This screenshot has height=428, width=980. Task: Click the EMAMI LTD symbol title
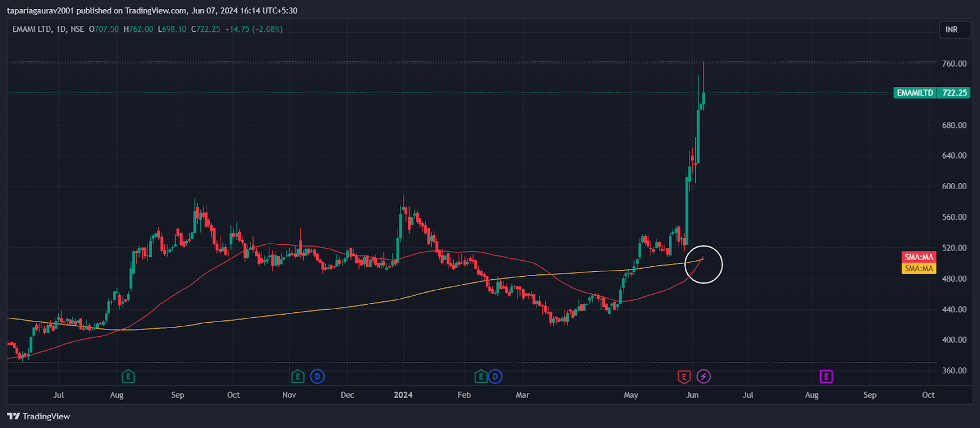coord(32,29)
